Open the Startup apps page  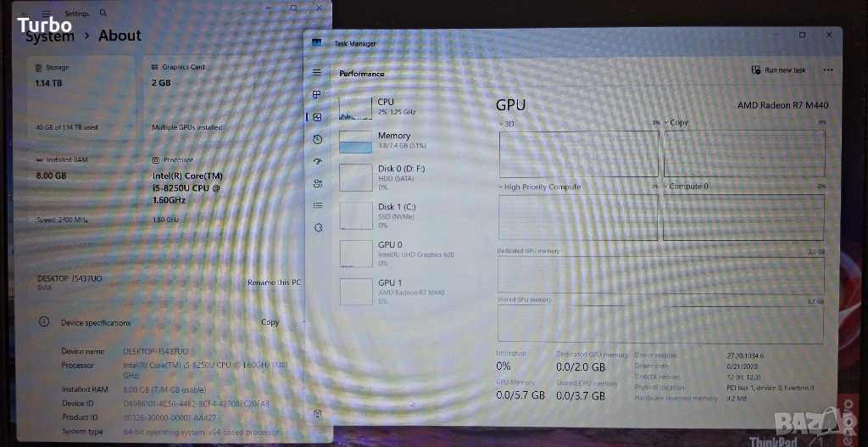318,161
